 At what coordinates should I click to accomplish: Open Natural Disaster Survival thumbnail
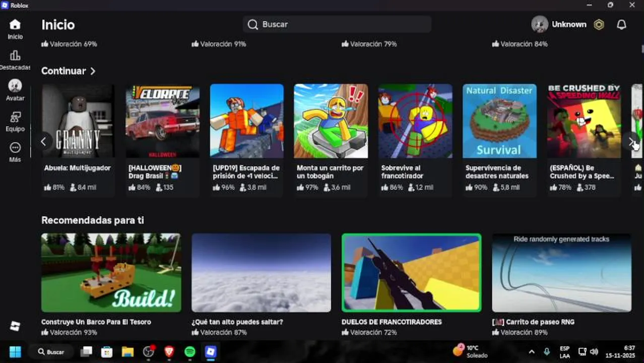[499, 121]
